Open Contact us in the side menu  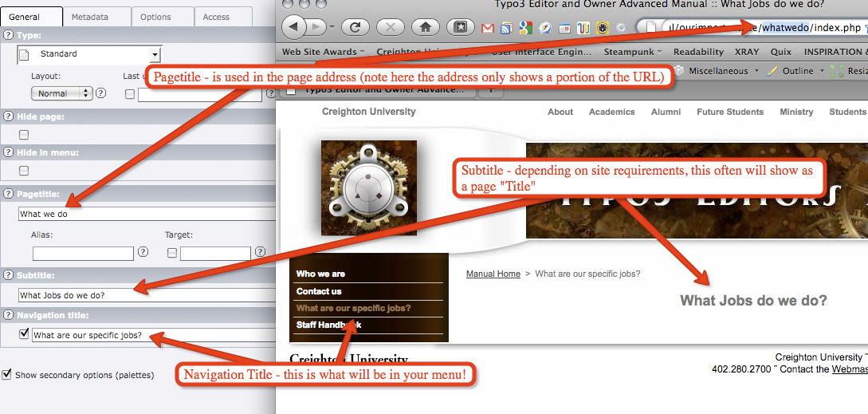tap(319, 291)
